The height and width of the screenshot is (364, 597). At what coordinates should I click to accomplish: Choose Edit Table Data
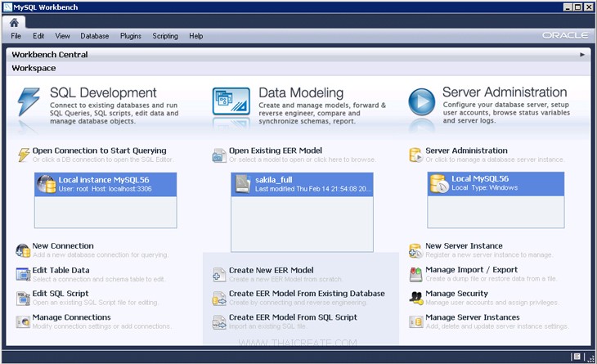(x=61, y=270)
